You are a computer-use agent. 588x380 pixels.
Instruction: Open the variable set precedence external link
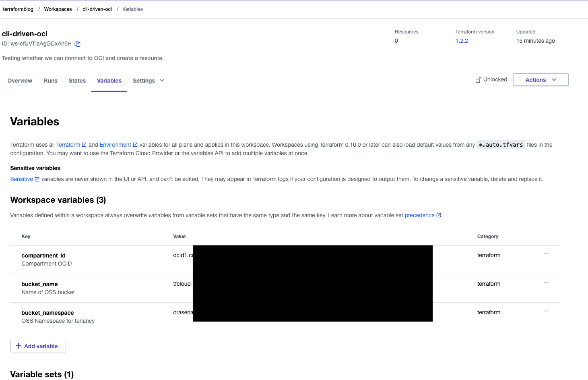(x=420, y=215)
